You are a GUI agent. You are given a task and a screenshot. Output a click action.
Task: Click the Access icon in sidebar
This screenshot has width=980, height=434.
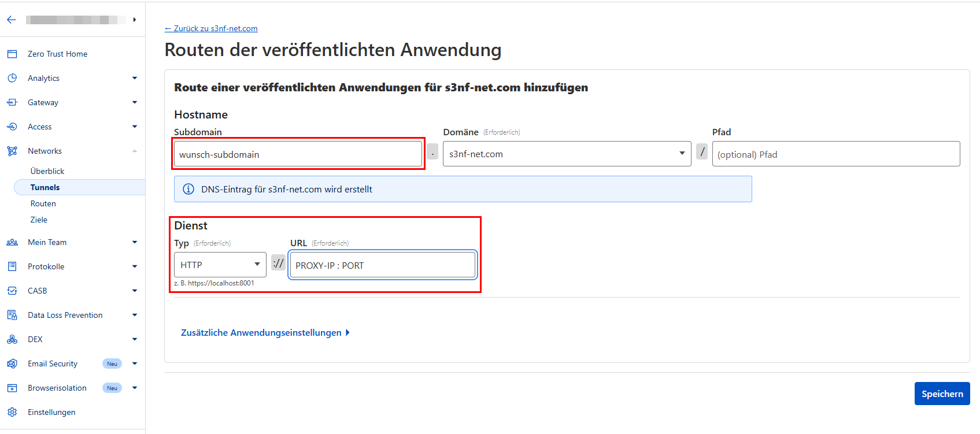12,127
